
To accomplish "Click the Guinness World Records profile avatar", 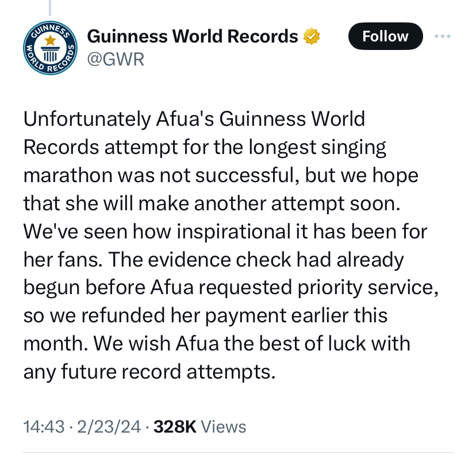I will coord(50,47).
